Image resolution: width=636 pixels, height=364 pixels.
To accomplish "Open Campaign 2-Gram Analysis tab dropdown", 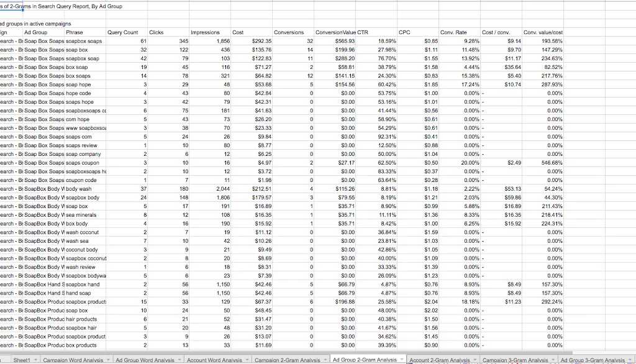I will pyautogui.click(x=325, y=360).
